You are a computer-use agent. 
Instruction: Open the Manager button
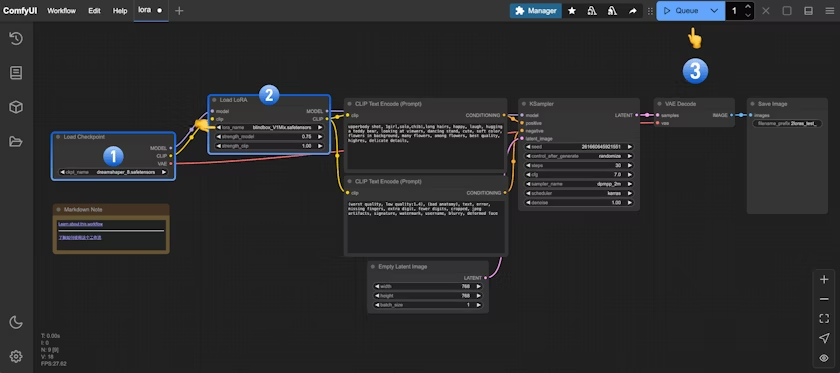536,11
